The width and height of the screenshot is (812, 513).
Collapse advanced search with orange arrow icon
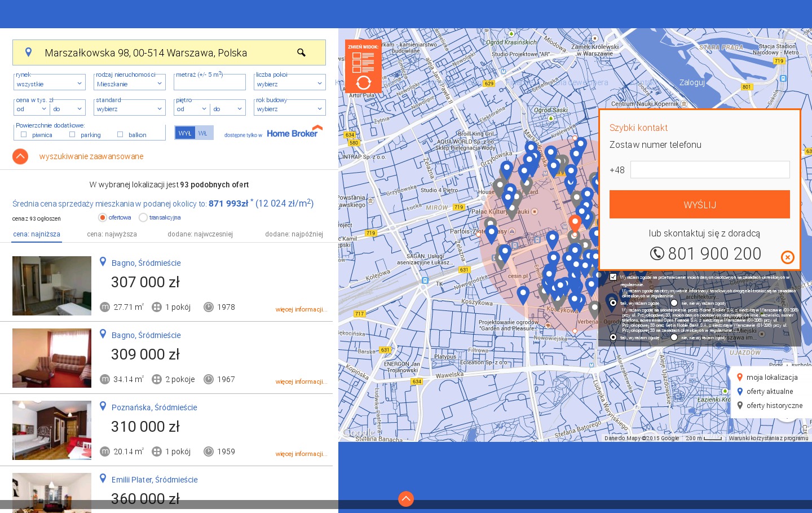click(x=20, y=156)
